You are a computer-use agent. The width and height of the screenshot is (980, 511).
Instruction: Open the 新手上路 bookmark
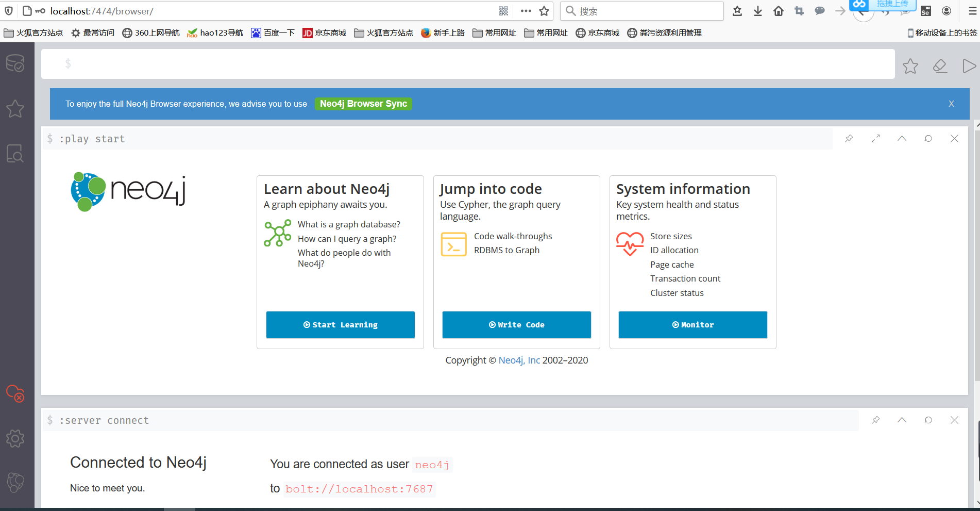(x=443, y=32)
